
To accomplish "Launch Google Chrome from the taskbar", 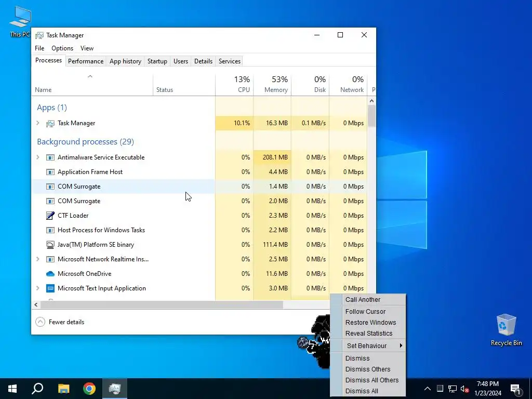I will coord(89,389).
